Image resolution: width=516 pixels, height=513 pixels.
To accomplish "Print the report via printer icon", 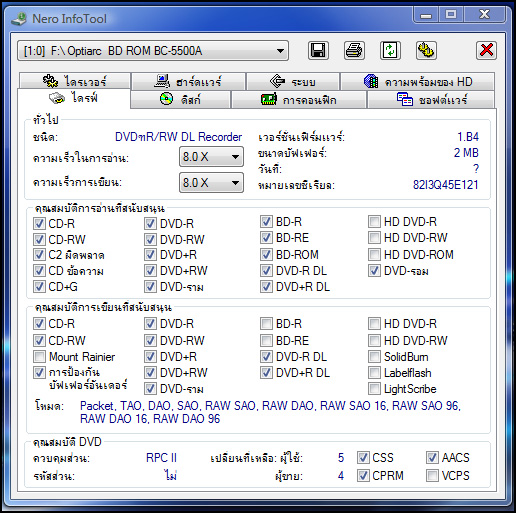I will click(354, 51).
